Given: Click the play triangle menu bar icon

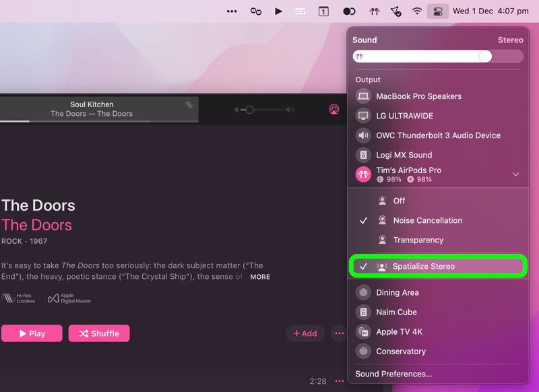Looking at the screenshot, I should [278, 11].
